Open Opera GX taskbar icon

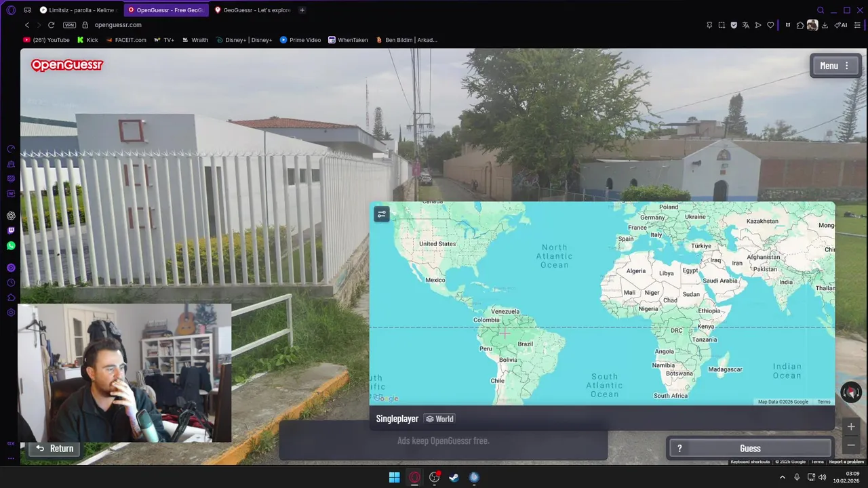(414, 477)
